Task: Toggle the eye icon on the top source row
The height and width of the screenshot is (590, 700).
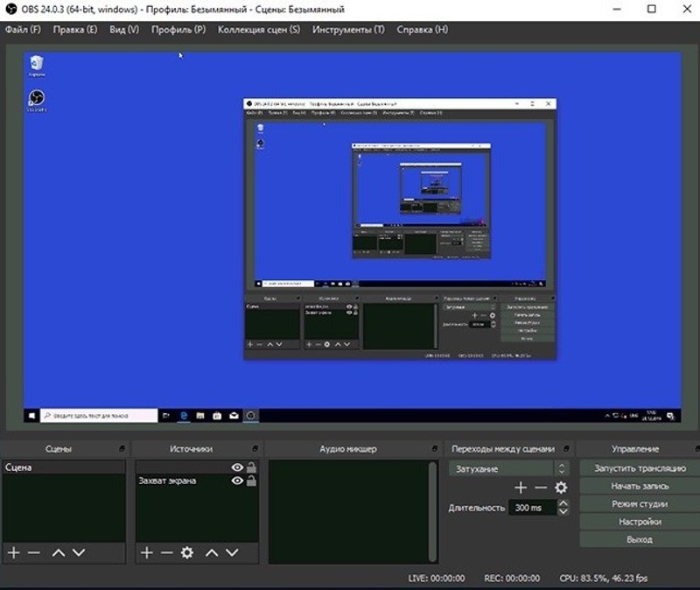Action: pyautogui.click(x=237, y=467)
